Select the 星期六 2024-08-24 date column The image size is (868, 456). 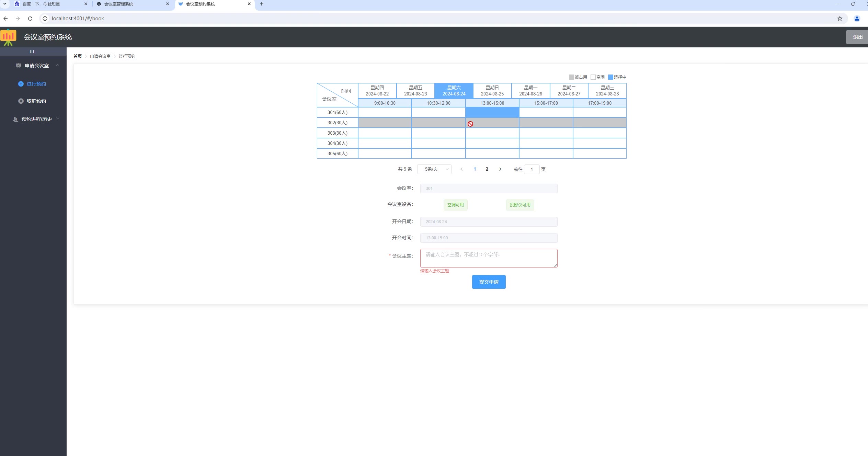click(x=454, y=91)
